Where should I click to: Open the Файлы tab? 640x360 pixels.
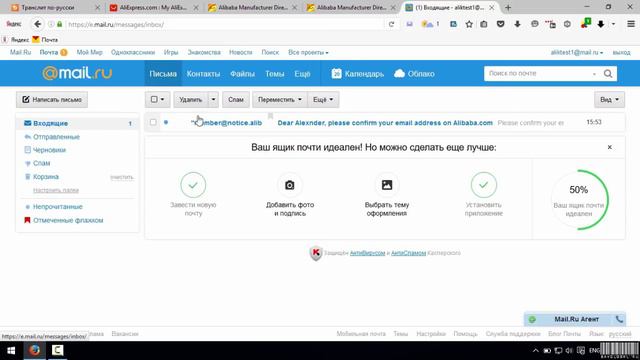(x=242, y=73)
